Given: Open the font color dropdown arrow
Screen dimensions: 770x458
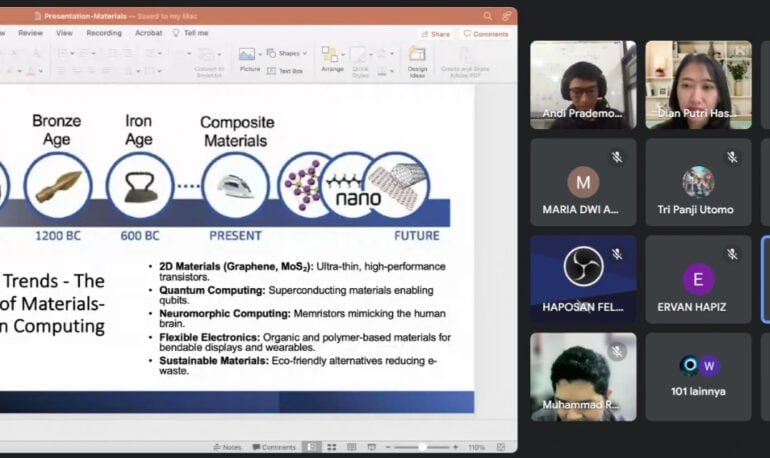Looking at the screenshot, I should [x=40, y=72].
